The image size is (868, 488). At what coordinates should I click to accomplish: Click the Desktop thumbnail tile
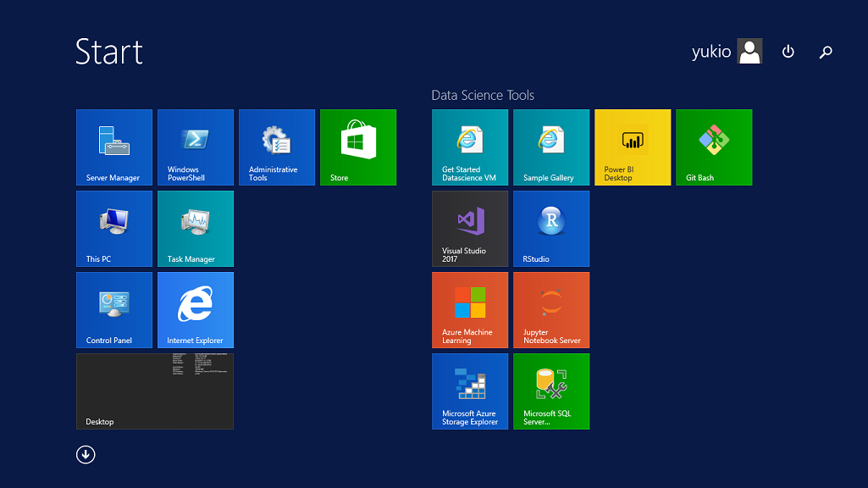(x=155, y=391)
